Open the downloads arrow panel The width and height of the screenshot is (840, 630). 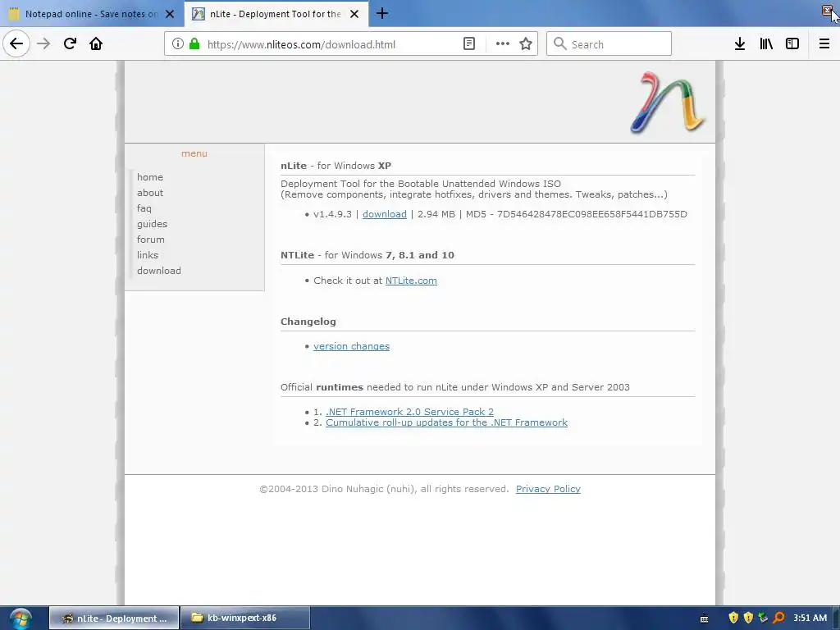740,44
